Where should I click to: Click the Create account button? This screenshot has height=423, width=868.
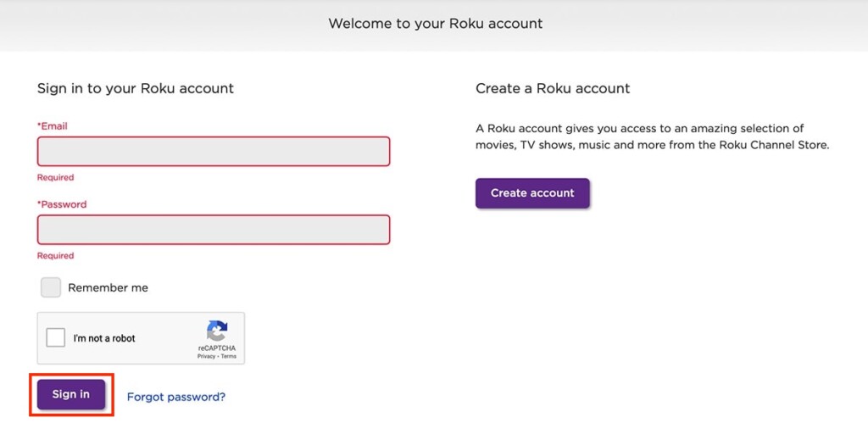coord(532,193)
